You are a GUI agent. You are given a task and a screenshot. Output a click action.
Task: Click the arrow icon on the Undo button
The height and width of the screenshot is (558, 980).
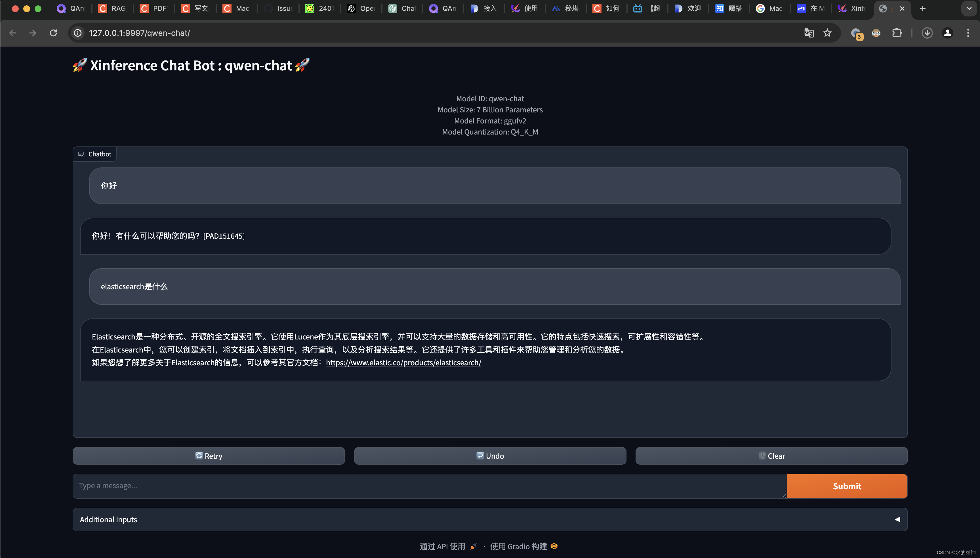point(480,456)
